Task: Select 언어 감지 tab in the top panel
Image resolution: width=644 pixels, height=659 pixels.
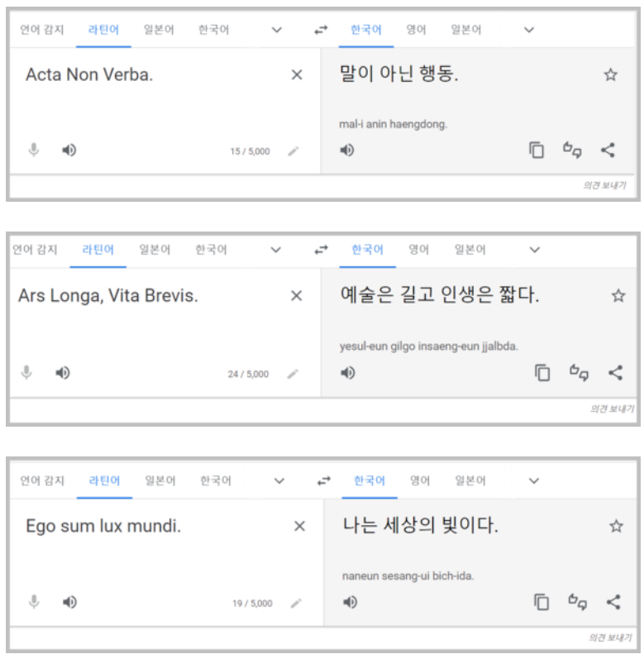Action: coord(42,30)
